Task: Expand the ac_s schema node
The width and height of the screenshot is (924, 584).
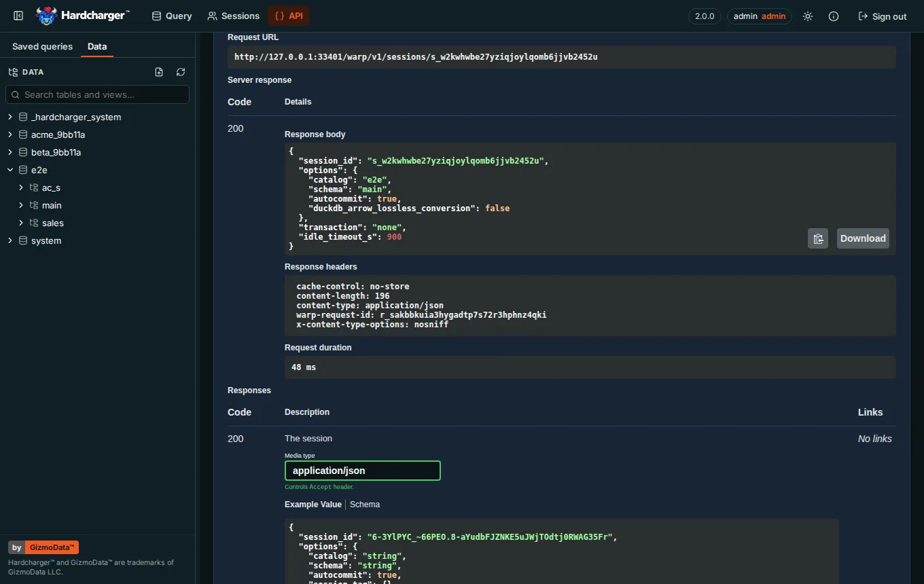Action: click(x=21, y=187)
